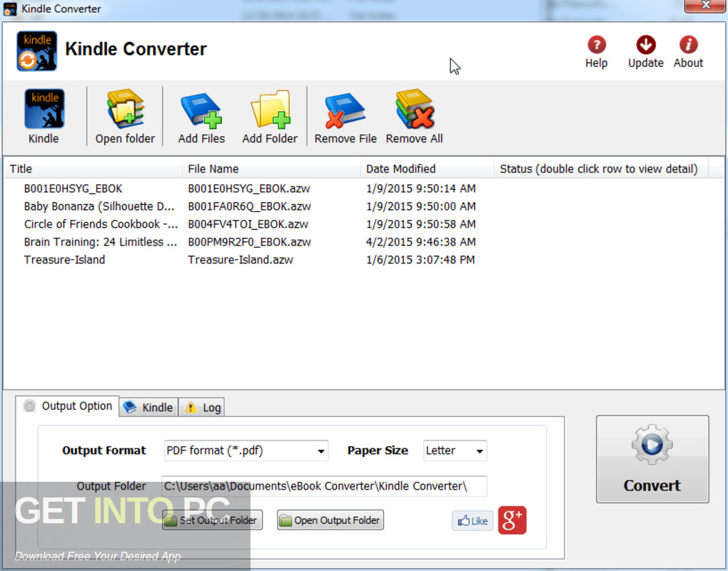
Task: Select the Treasure-Island title row
Action: coord(64,260)
